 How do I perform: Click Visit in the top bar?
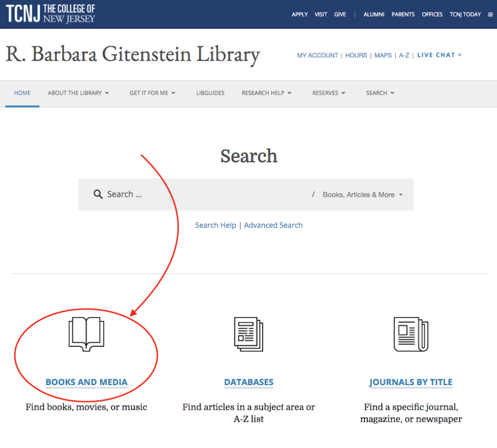tap(321, 15)
